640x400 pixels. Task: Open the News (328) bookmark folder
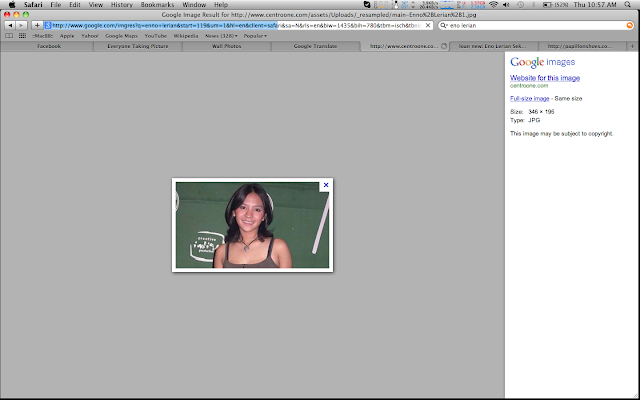221,36
